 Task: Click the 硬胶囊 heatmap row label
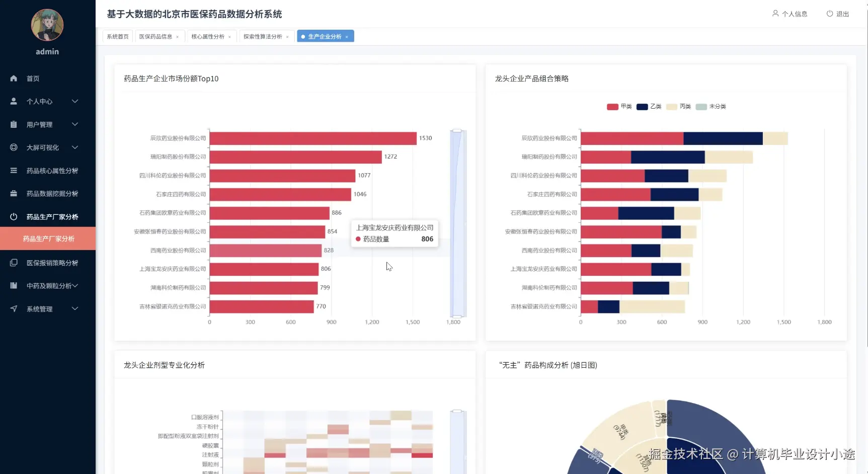click(210, 445)
